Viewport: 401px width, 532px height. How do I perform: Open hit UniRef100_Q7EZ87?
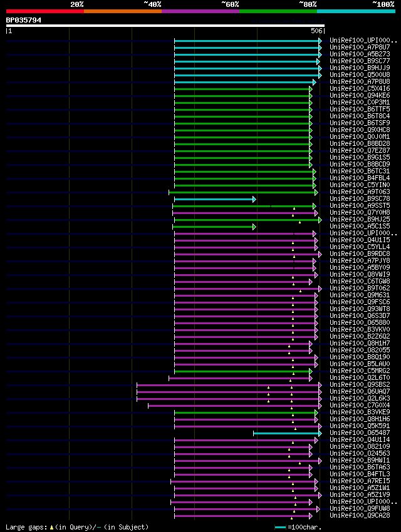coord(360,150)
